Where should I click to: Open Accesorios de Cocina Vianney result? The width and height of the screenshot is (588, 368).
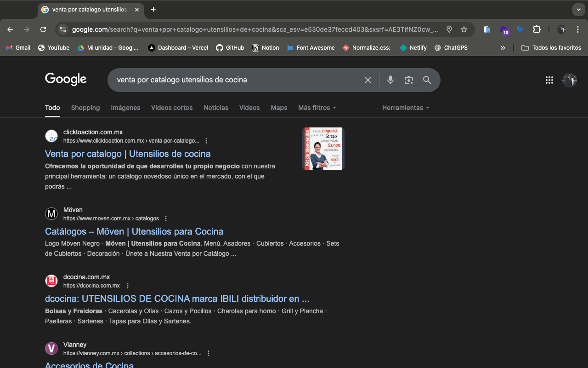(89, 365)
